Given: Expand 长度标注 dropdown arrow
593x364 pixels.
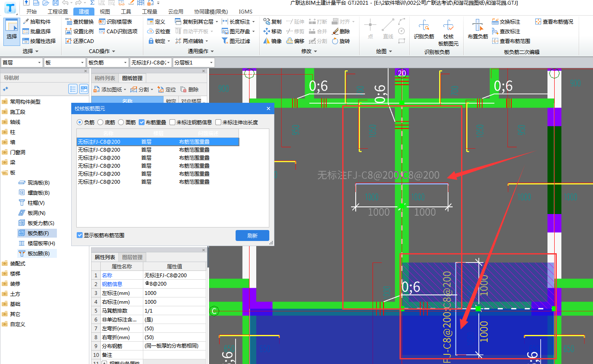Looking at the screenshot, I should [254, 21].
